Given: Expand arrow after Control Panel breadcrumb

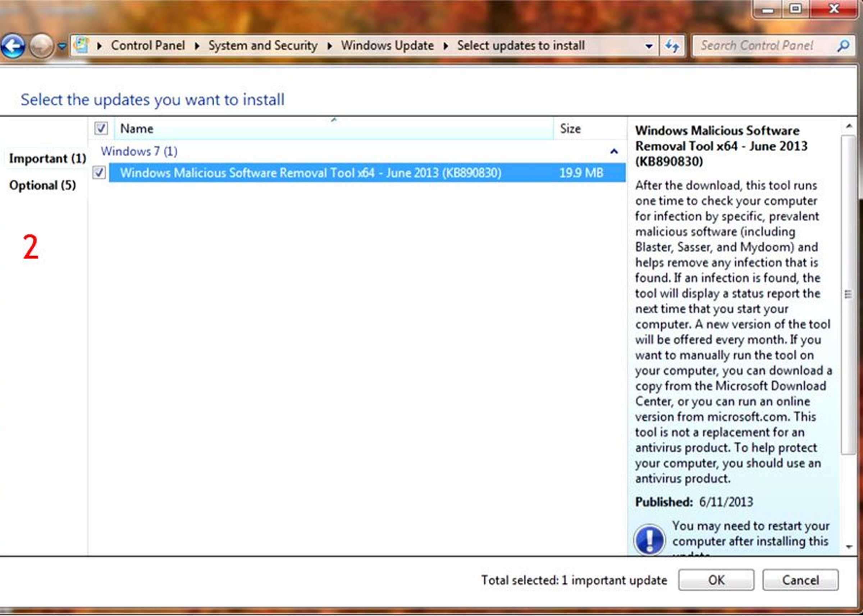Looking at the screenshot, I should coord(197,46).
